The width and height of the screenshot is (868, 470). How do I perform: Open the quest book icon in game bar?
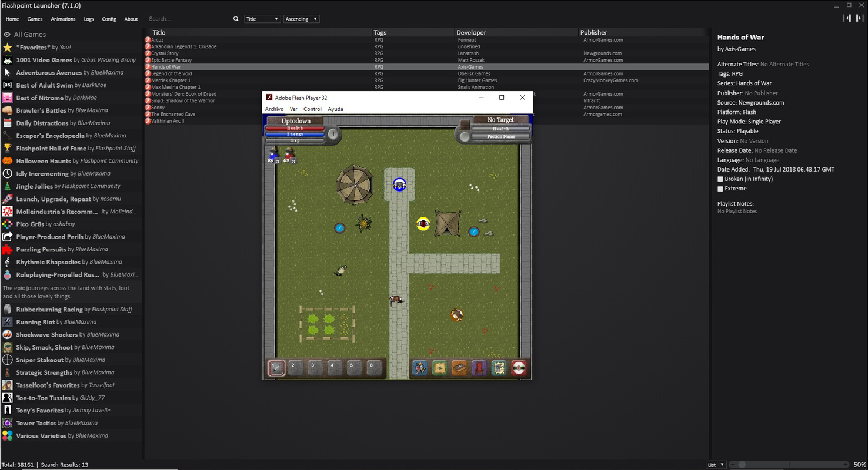(x=459, y=368)
